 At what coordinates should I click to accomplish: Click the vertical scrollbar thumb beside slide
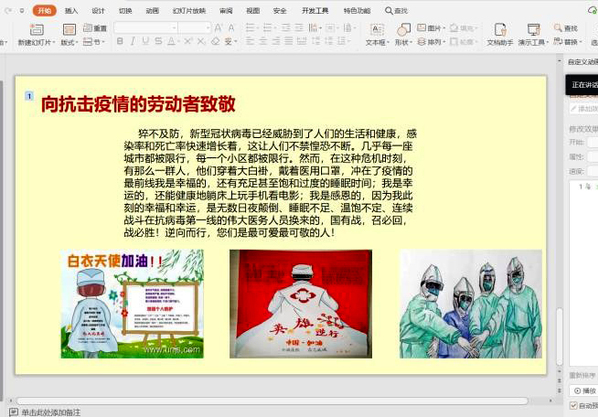pyautogui.click(x=559, y=336)
